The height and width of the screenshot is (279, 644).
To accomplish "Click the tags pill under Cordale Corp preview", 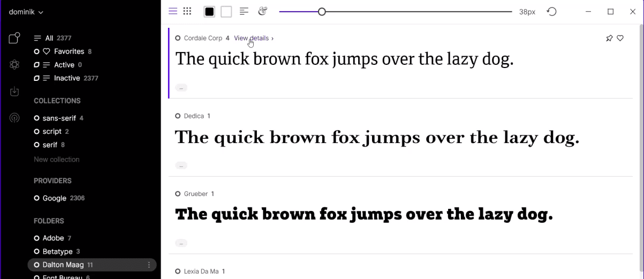I will pyautogui.click(x=181, y=87).
